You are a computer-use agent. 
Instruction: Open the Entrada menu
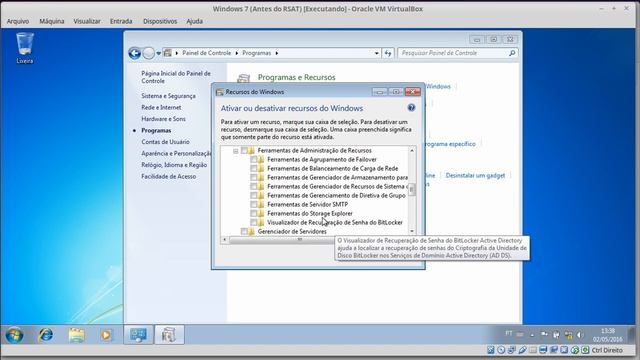coord(121,21)
